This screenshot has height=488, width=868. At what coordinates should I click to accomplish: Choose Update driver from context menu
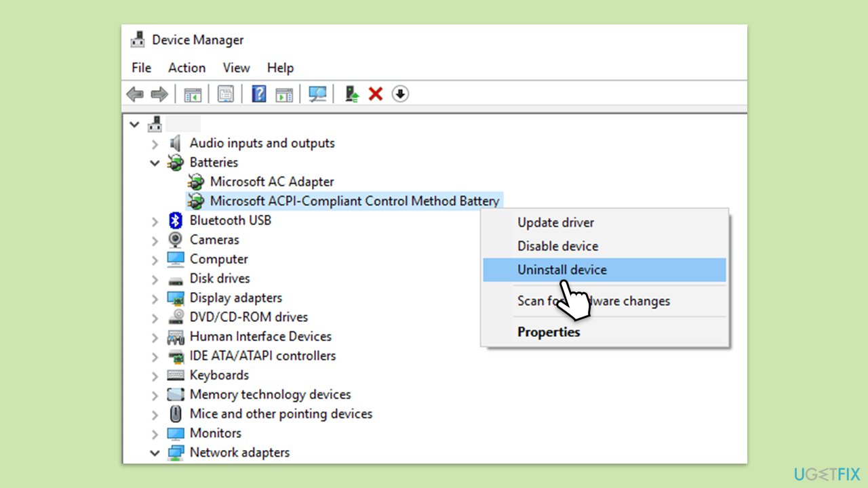[x=605, y=222]
